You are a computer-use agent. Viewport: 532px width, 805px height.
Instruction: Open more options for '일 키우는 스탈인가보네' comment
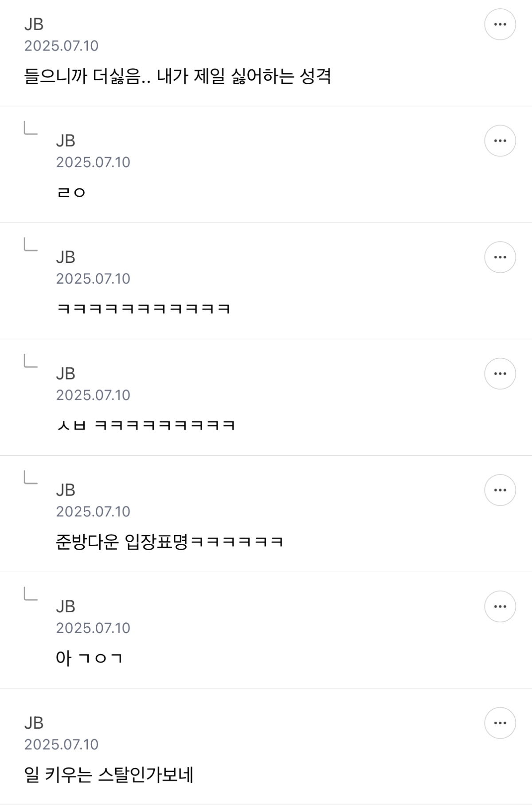coord(500,723)
